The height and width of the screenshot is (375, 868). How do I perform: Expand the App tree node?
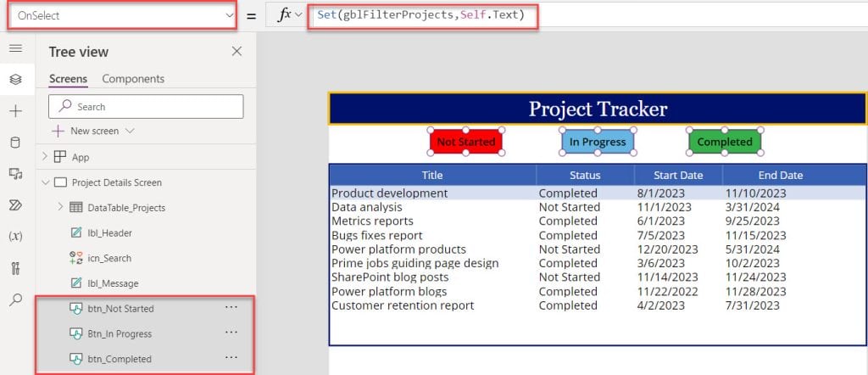(46, 157)
